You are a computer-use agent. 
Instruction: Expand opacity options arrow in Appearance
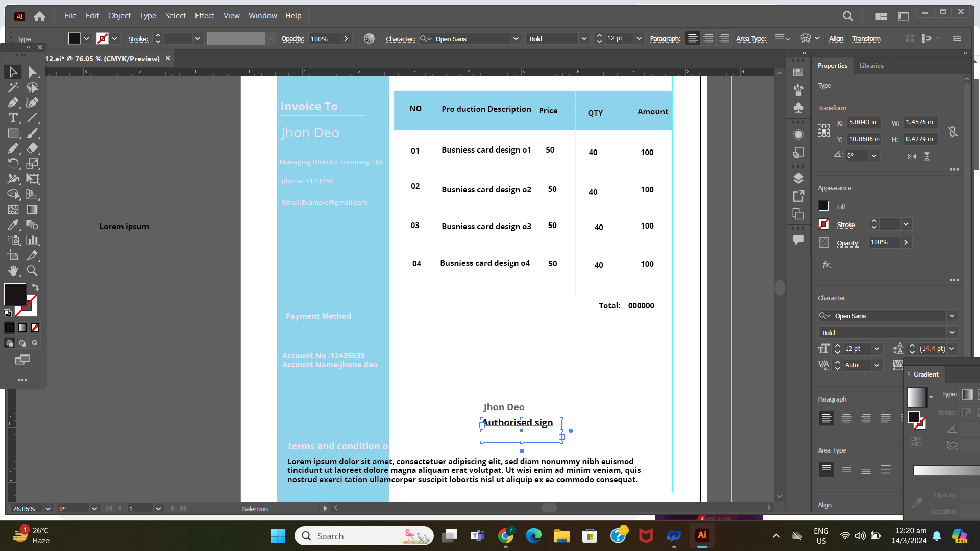(906, 242)
